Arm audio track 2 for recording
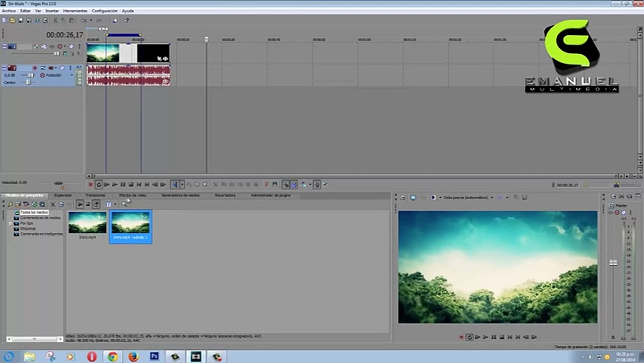Viewport: 644px width, 363px height. pos(35,68)
